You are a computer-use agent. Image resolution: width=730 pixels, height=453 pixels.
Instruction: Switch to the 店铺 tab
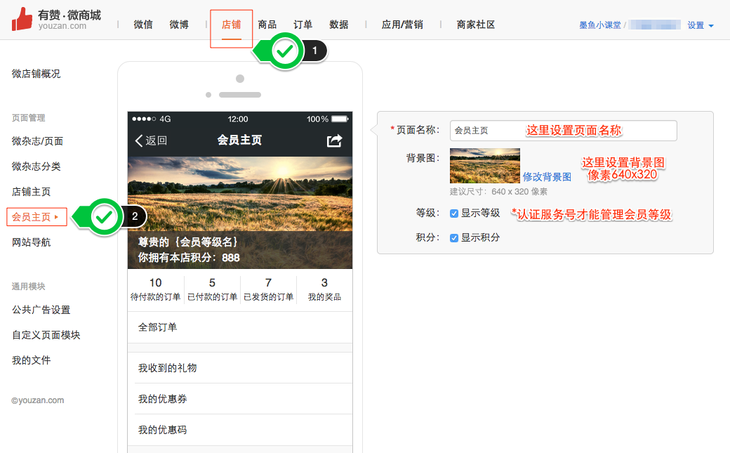coord(231,24)
